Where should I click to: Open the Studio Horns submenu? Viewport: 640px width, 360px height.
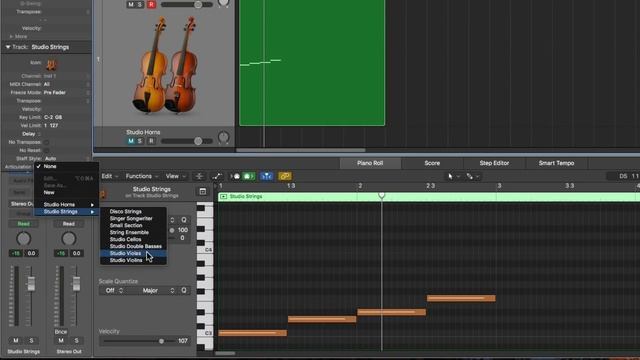[x=67, y=204]
